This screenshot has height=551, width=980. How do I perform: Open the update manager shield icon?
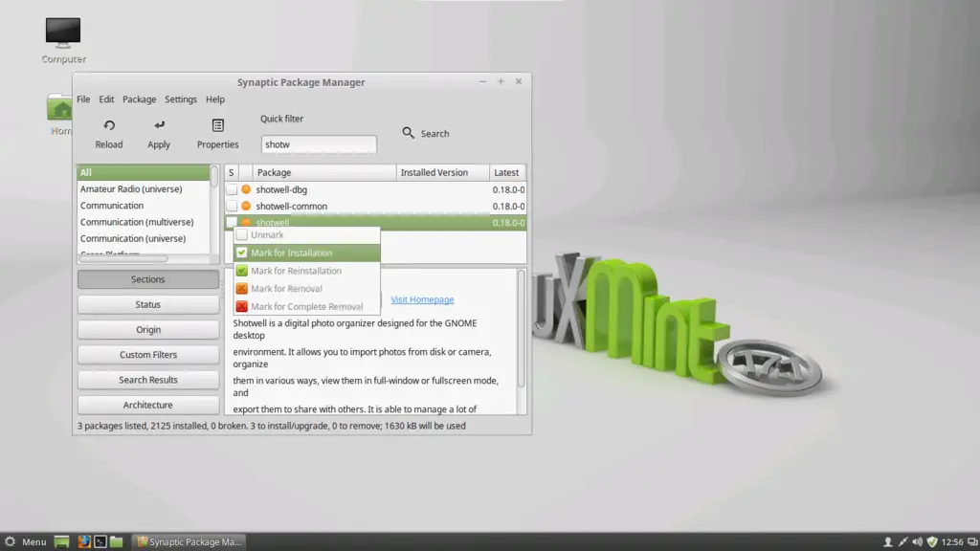tap(932, 541)
